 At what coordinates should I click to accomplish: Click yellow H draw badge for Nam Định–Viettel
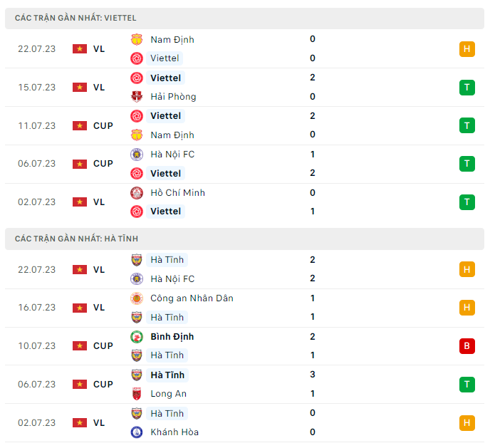click(x=467, y=49)
